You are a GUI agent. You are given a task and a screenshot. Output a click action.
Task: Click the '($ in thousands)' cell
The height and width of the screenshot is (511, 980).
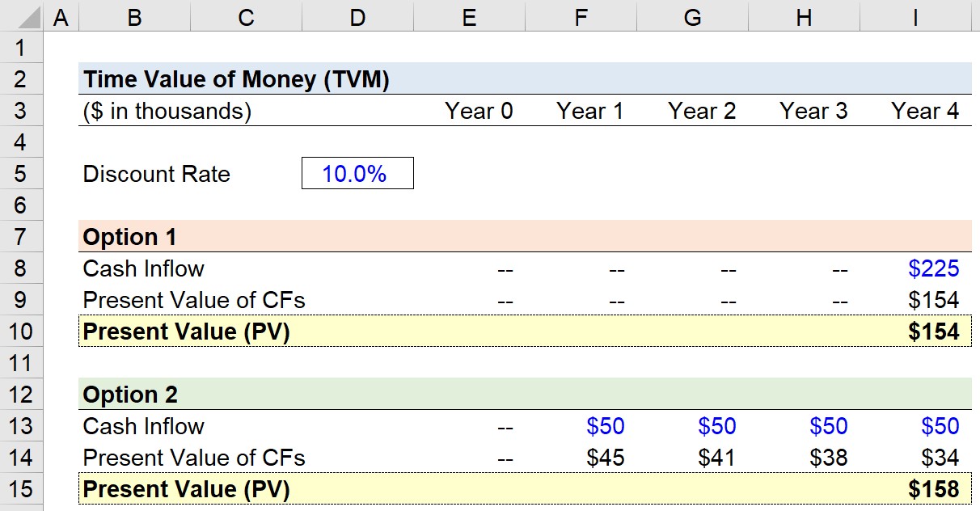click(167, 111)
